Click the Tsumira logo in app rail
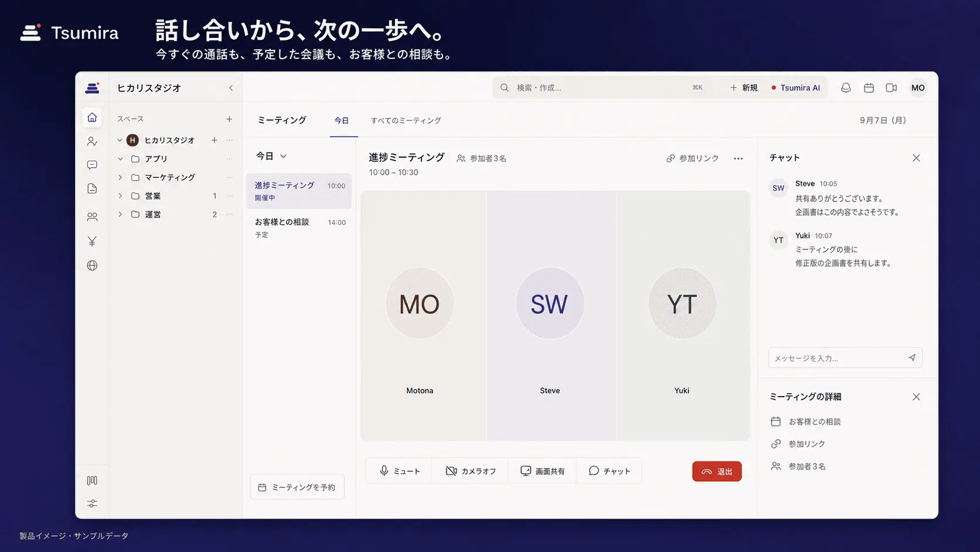This screenshot has width=980, height=552. (x=92, y=88)
